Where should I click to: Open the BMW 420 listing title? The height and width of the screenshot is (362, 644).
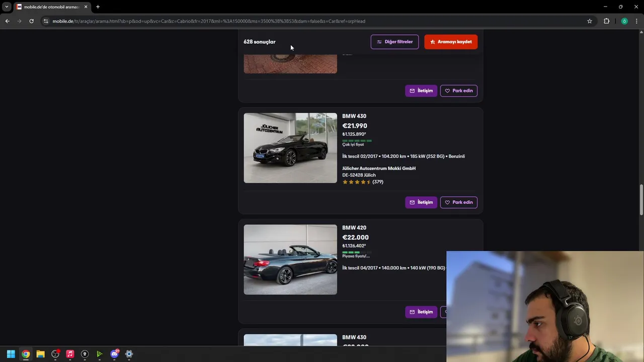point(354,228)
